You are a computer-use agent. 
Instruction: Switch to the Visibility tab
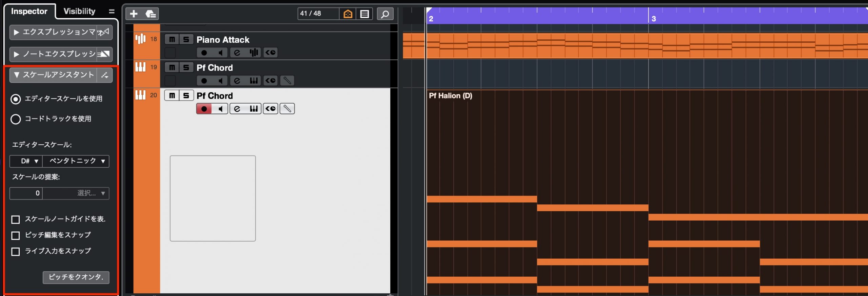point(80,12)
